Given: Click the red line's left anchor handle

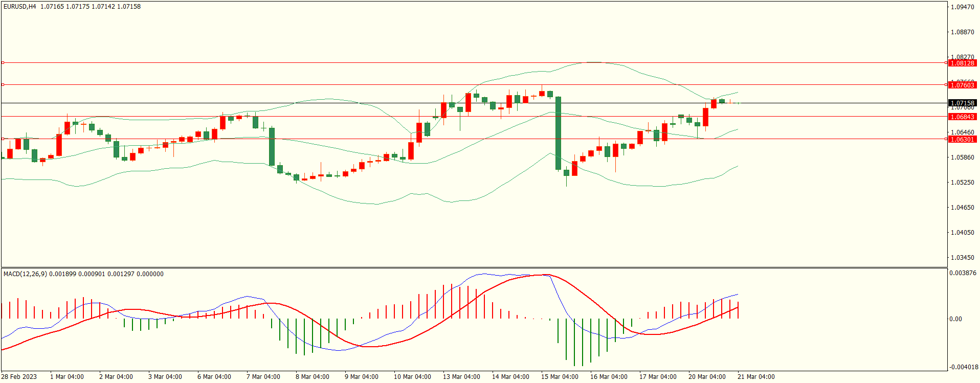Looking at the screenshot, I should point(3,63).
